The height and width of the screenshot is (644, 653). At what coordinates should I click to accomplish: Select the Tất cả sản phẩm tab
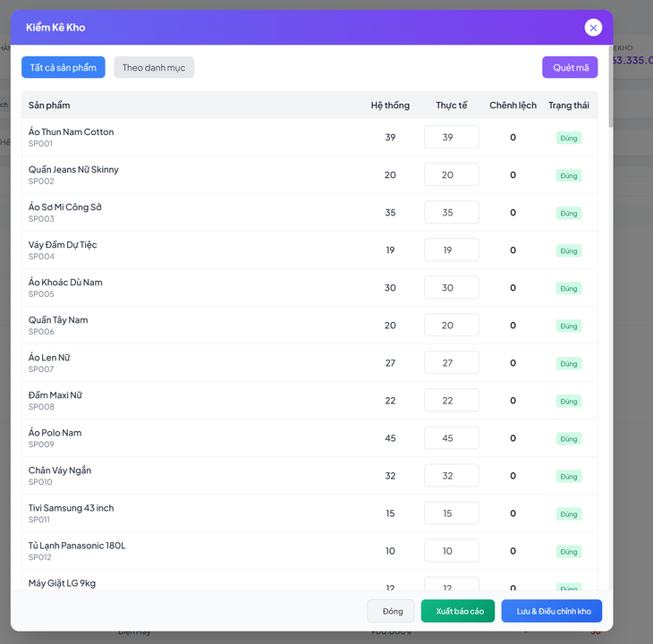[64, 67]
